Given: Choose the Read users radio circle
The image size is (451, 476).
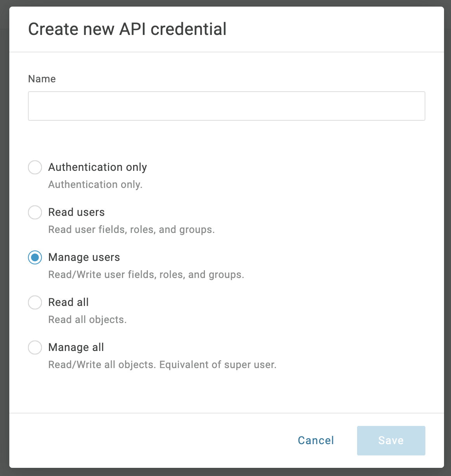Looking at the screenshot, I should [35, 212].
